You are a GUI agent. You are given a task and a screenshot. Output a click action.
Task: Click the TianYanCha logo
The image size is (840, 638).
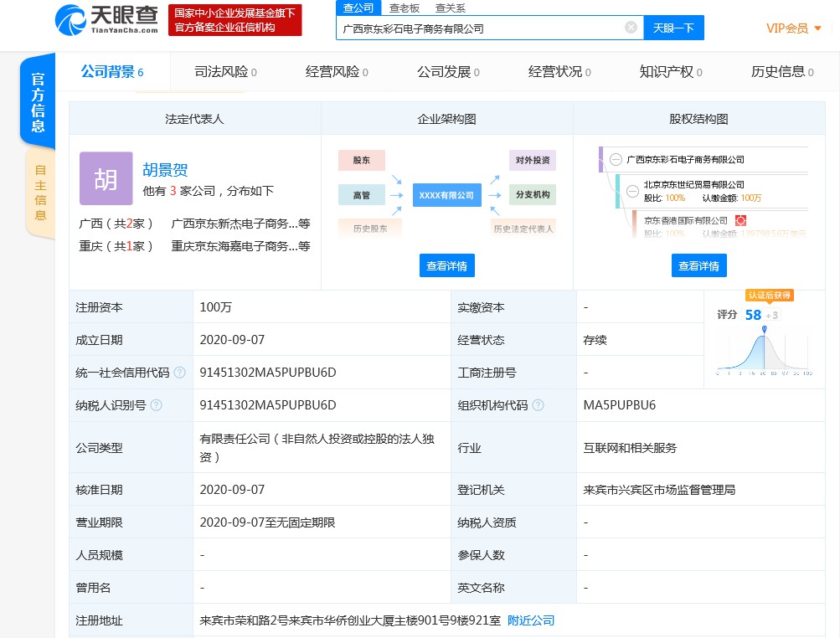106,20
